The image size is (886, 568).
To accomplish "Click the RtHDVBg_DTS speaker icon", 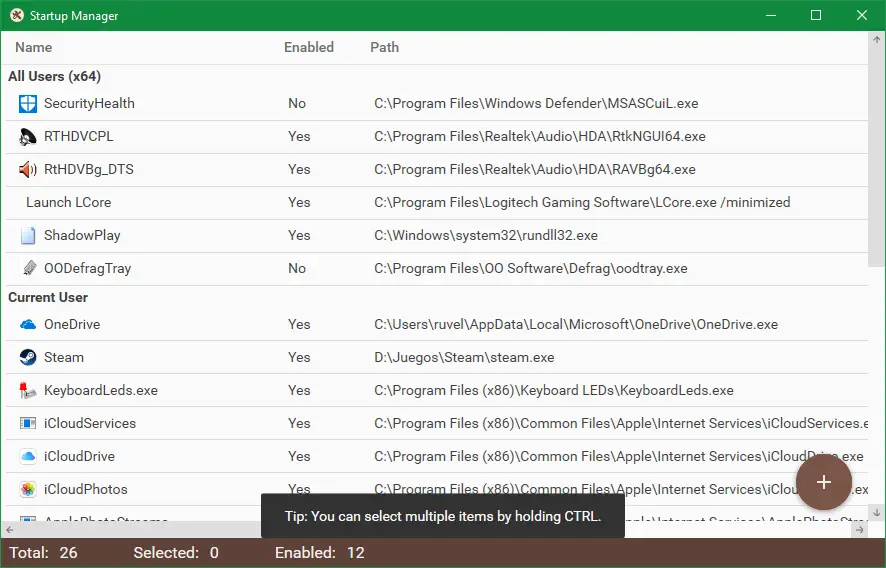I will [x=28, y=169].
